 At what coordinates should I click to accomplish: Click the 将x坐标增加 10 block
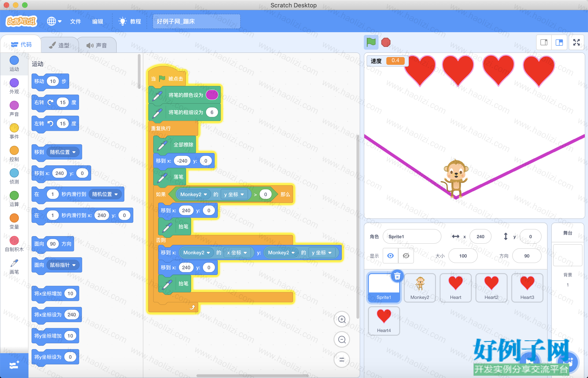tap(55, 294)
